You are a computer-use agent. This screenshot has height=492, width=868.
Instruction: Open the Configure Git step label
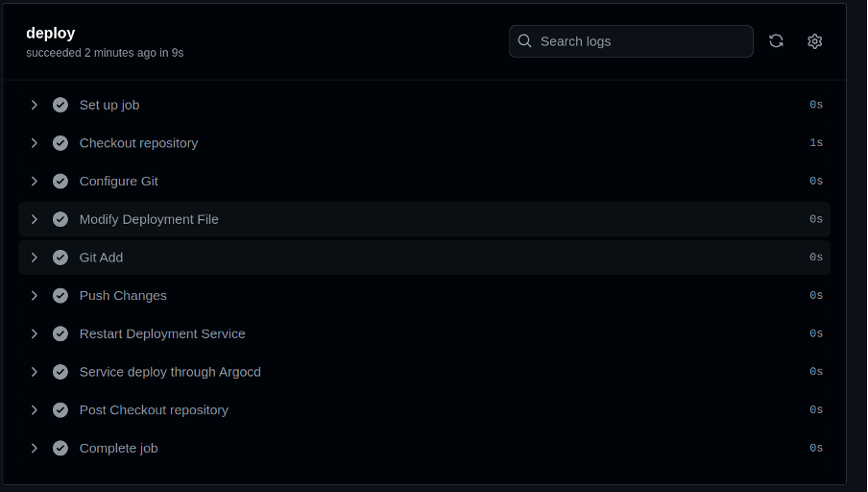tap(119, 181)
